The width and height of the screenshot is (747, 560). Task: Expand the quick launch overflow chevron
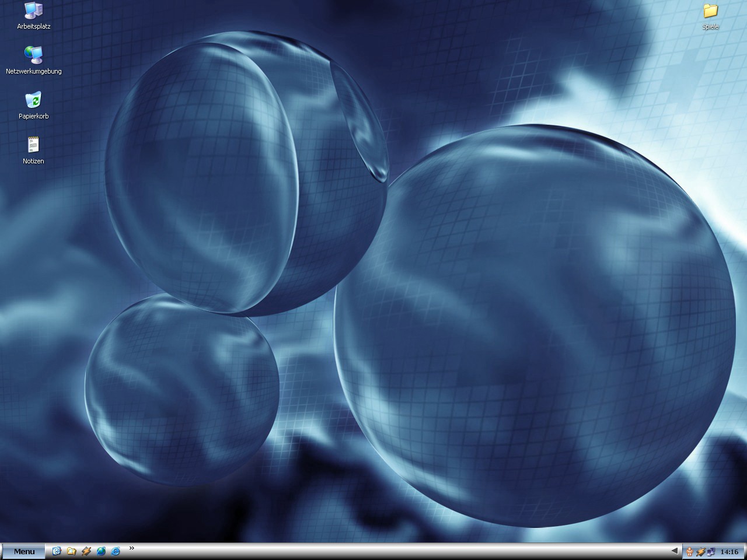coord(132,548)
